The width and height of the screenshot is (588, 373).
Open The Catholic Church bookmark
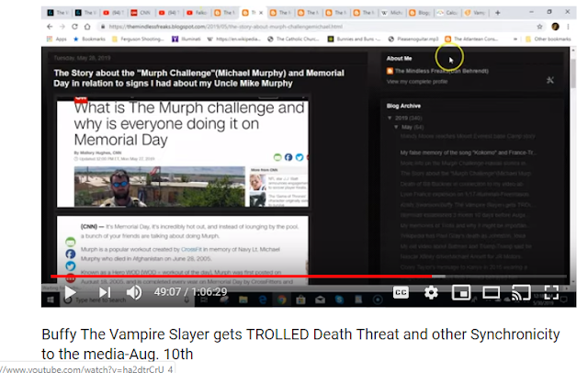[x=293, y=39]
